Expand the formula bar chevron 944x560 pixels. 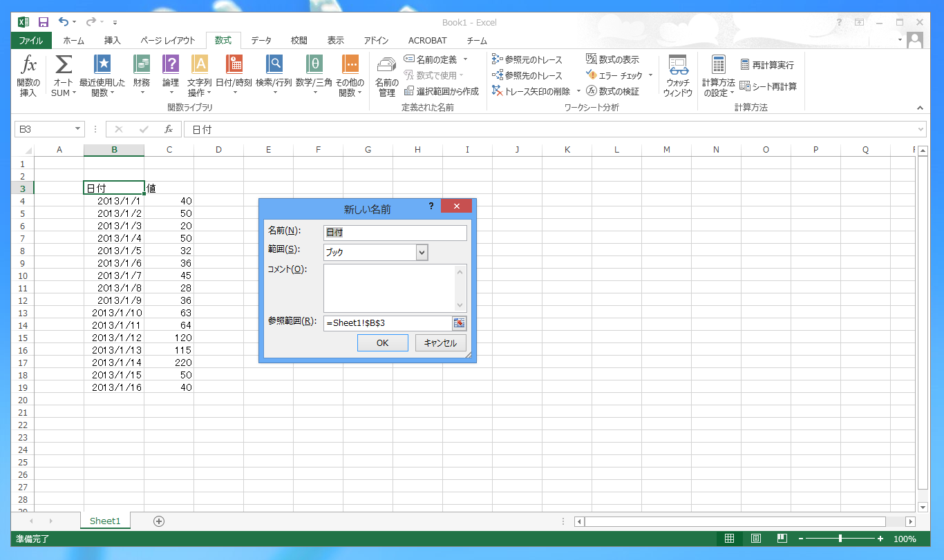click(921, 129)
